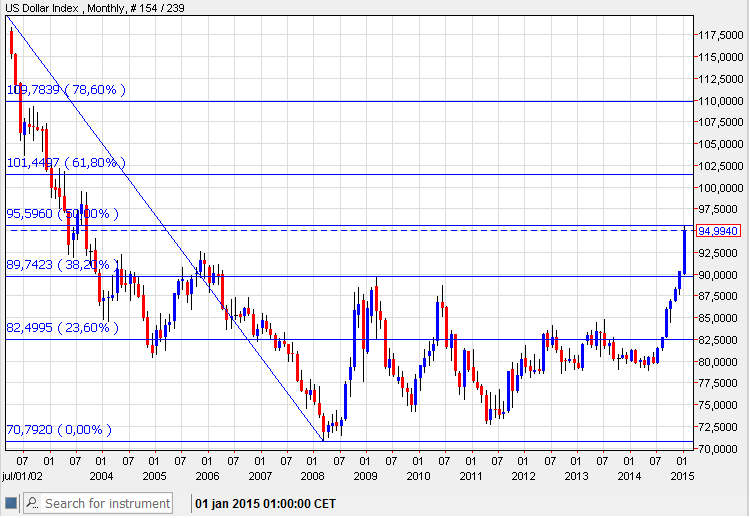Image resolution: width=750 pixels, height=518 pixels.
Task: Click the 2015 year label on time axis
Action: point(683,475)
